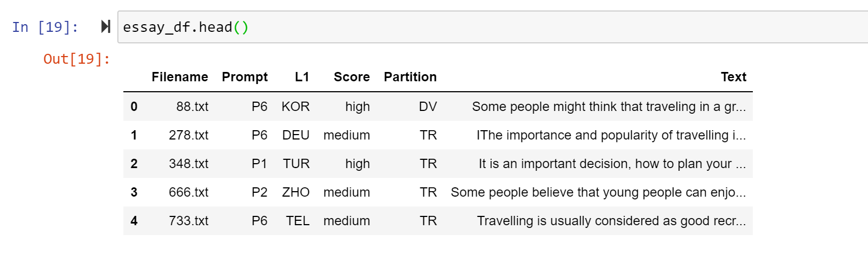868x262 pixels.
Task: Select the Score column header
Action: [351, 77]
